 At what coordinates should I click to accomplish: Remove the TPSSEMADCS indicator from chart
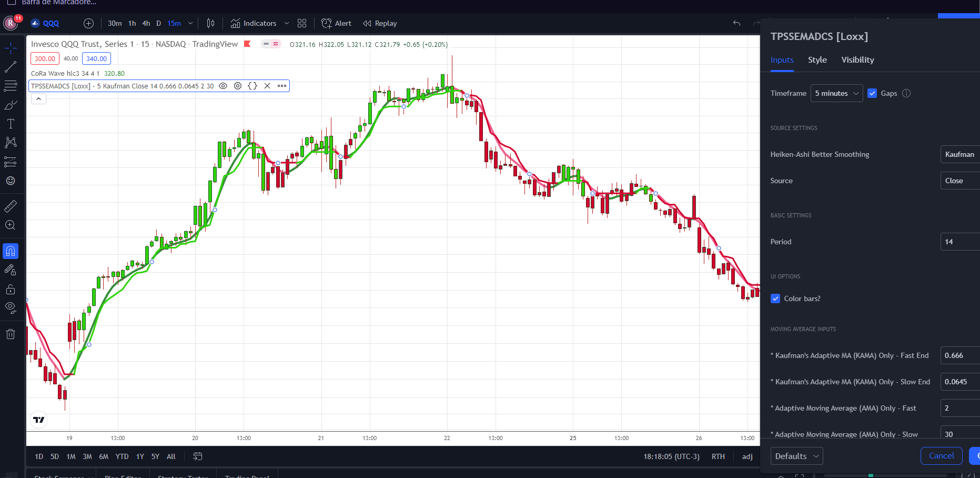(x=267, y=86)
